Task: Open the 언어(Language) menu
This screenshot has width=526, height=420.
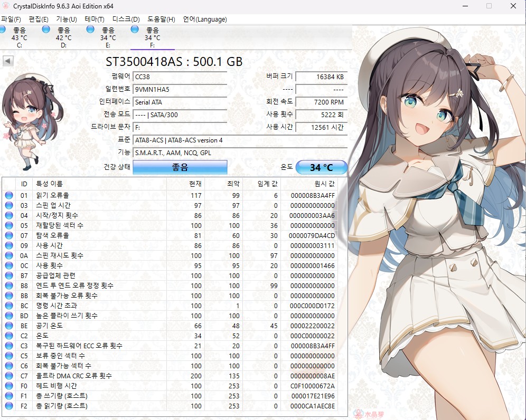Action: [x=205, y=19]
